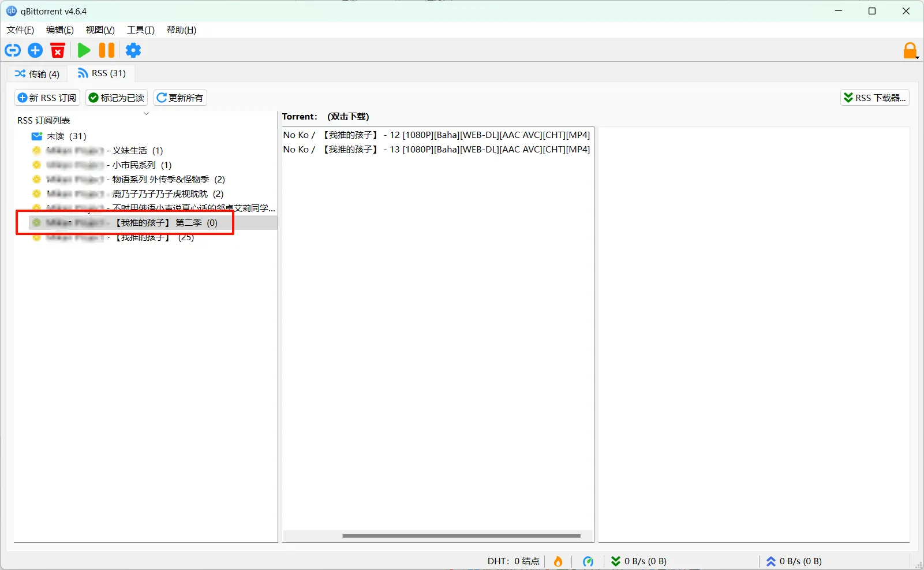Click the add torrent link toolbar icon
The image size is (924, 570).
[13, 50]
